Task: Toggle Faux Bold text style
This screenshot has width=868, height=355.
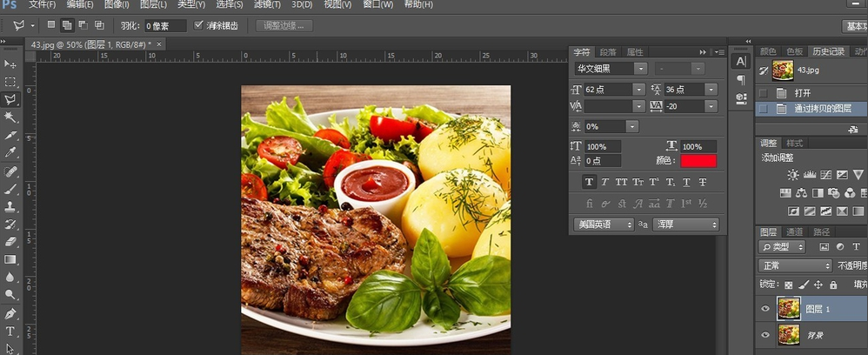Action: (589, 182)
